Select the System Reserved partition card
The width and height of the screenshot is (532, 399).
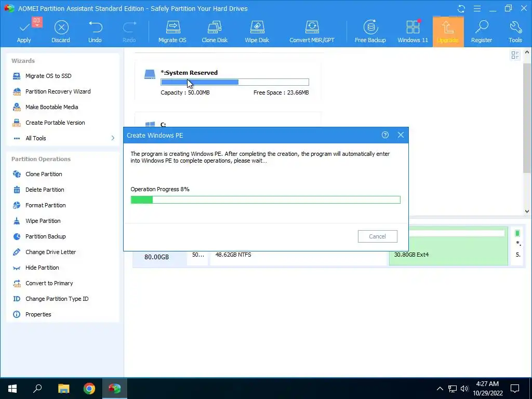click(228, 82)
